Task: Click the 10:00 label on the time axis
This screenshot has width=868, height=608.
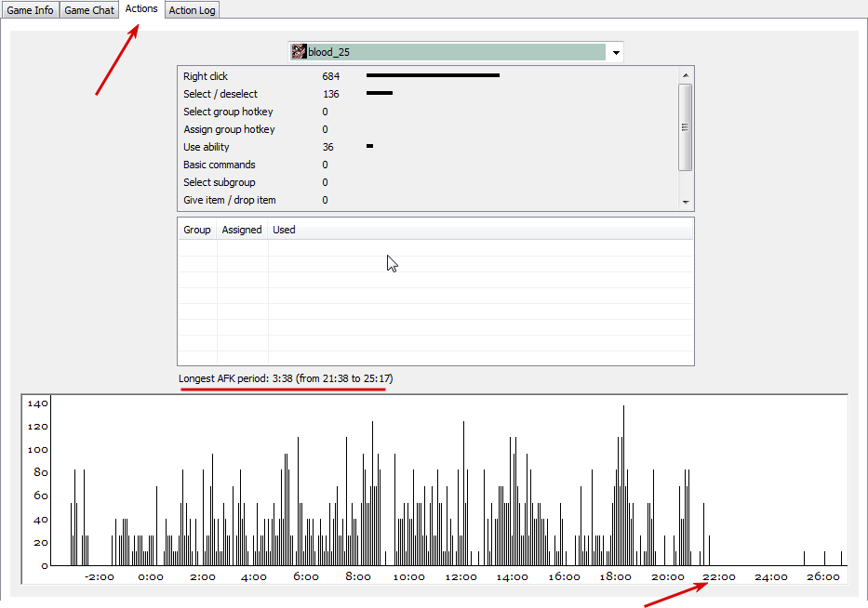Action: tap(409, 577)
